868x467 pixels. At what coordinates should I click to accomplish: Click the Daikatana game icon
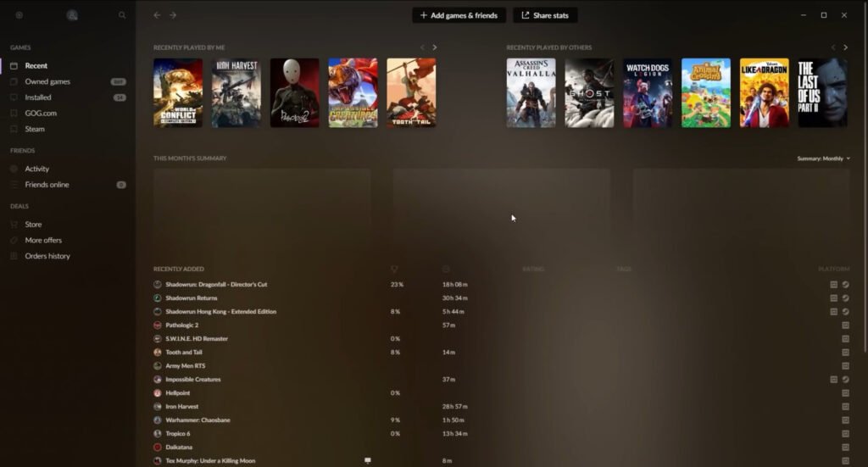[157, 447]
